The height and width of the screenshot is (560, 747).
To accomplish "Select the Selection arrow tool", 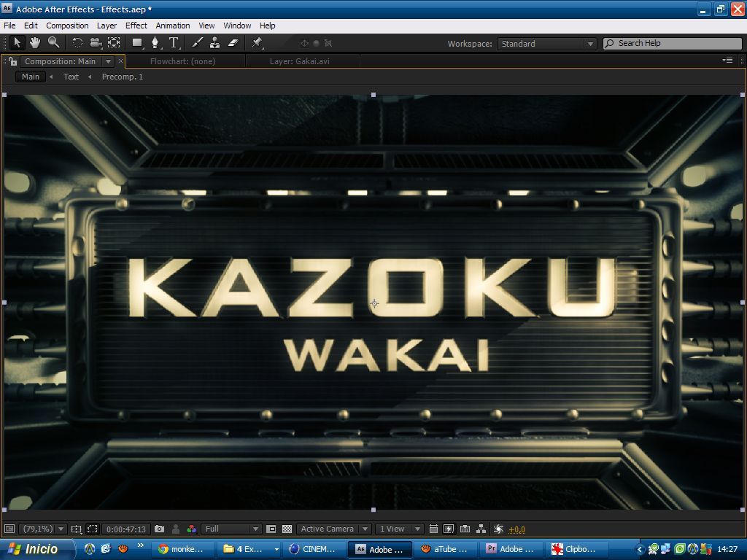I will [18, 43].
